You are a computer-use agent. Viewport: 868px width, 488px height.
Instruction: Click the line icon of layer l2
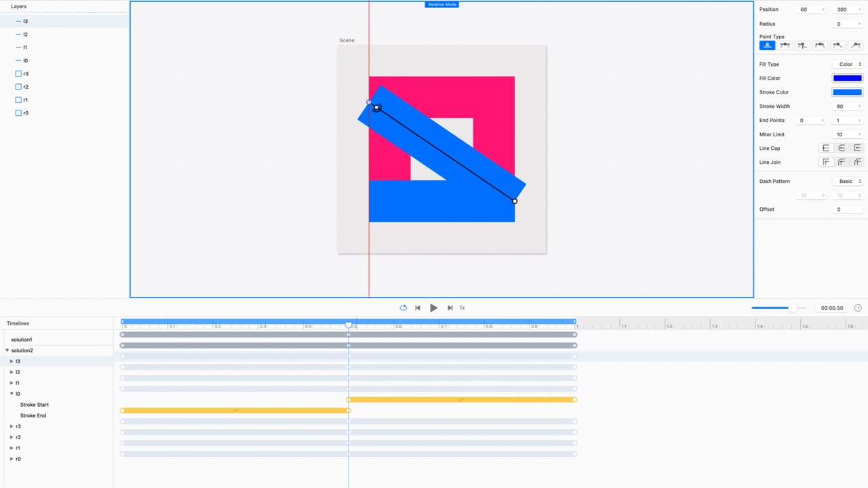[x=18, y=34]
